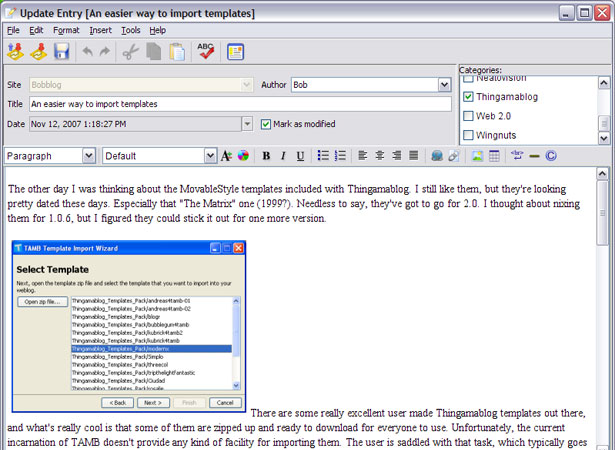
Task: Open the Paragraph style dropdown
Action: pos(89,156)
